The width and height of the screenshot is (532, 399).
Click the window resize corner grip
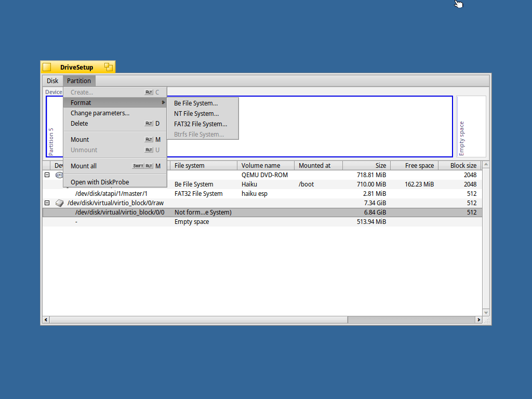tap(486, 320)
